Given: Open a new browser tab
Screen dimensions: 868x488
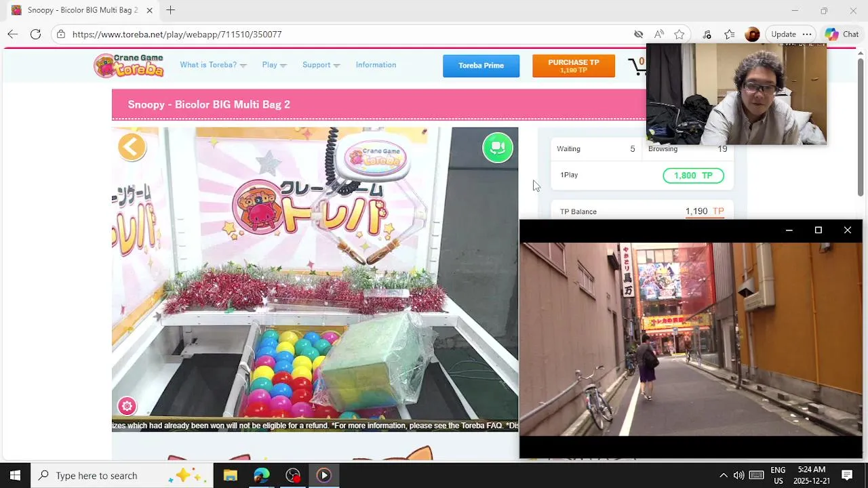Looking at the screenshot, I should point(170,10).
